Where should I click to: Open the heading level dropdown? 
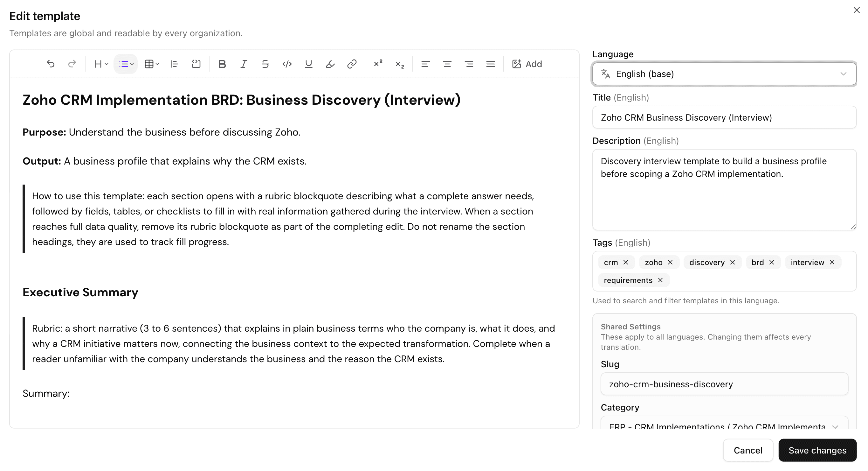(x=101, y=64)
